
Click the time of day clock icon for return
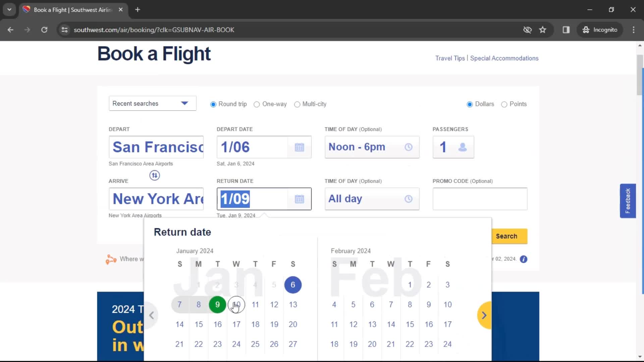click(x=408, y=198)
